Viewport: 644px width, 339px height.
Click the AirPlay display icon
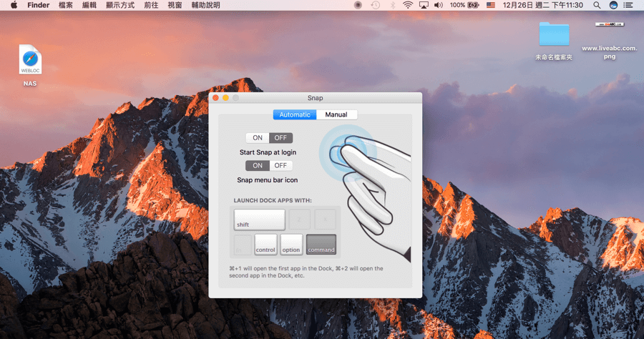pyautogui.click(x=424, y=5)
